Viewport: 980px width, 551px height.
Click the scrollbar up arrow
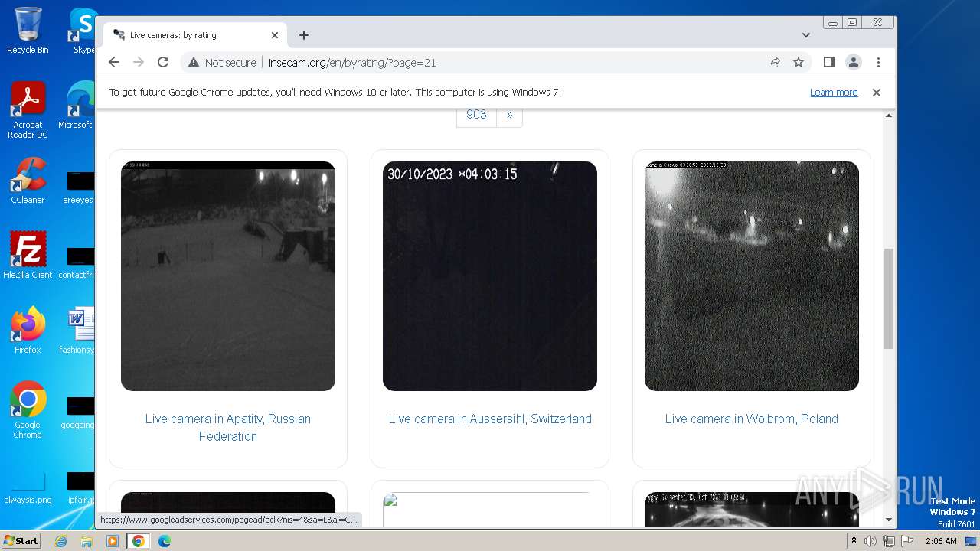889,116
